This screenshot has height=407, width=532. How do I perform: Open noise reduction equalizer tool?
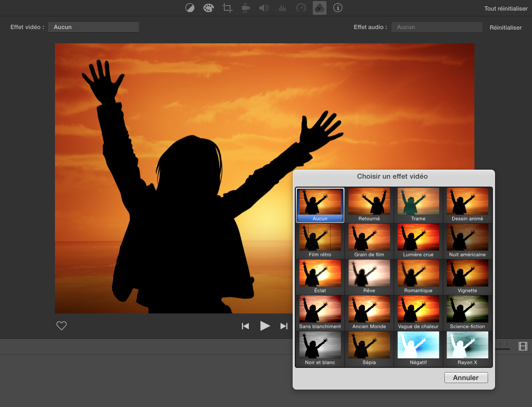(283, 8)
